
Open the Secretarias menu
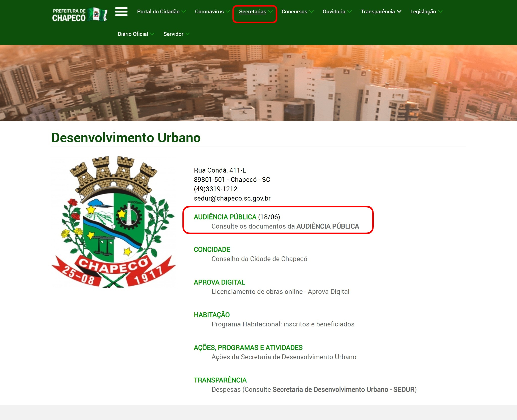pos(253,12)
